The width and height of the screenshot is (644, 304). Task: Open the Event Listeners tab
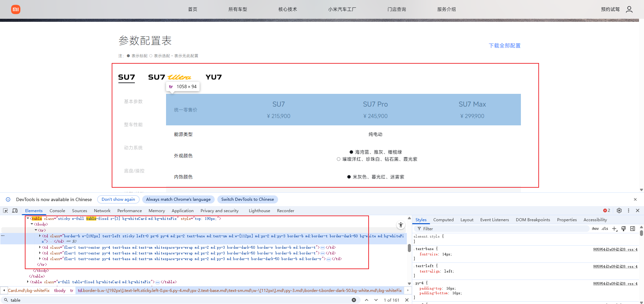coord(494,220)
